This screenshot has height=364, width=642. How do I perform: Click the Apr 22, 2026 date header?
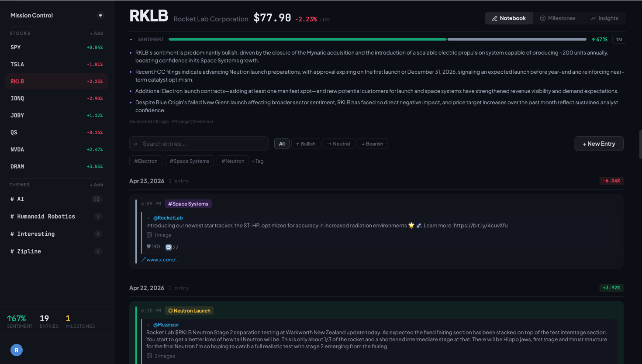coord(147,288)
